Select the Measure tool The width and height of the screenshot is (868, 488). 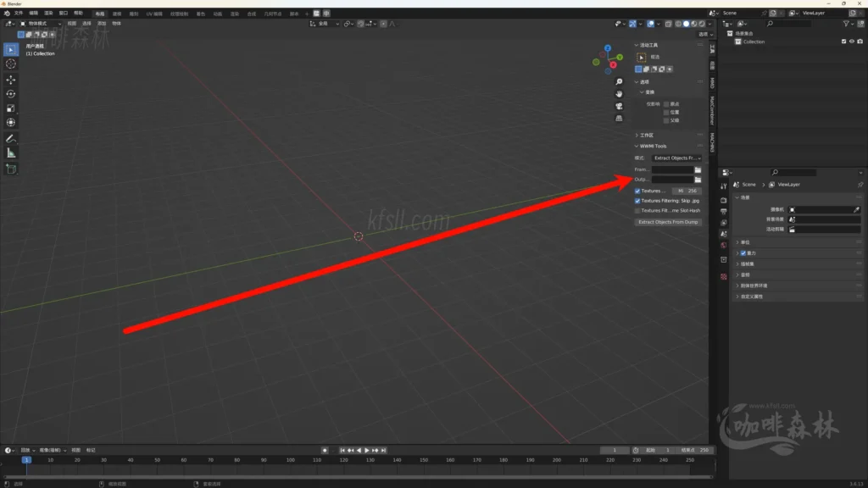click(x=11, y=153)
